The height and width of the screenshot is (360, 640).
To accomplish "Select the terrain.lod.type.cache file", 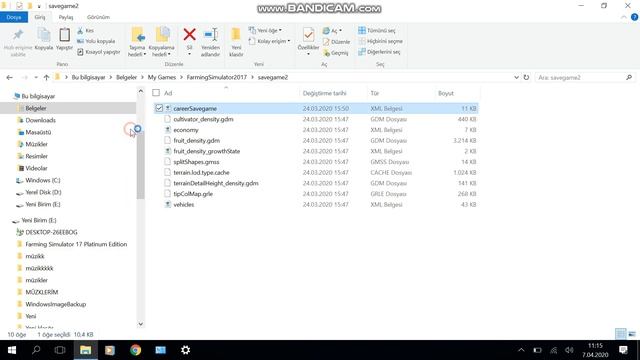I will 201,172.
